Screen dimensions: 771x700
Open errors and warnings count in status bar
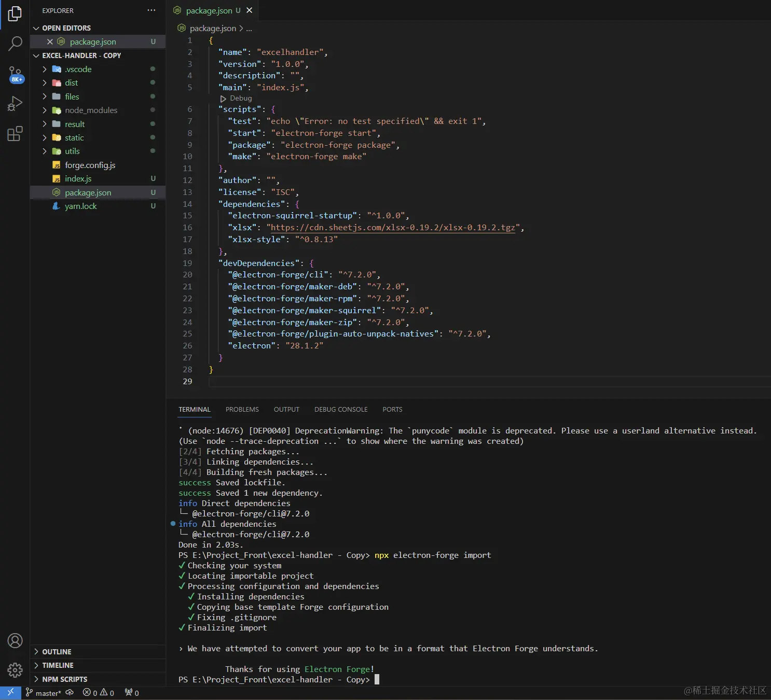click(x=99, y=693)
